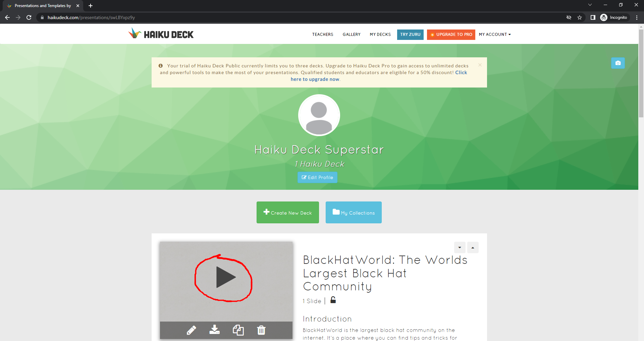Dismiss the trial limit notice
The width and height of the screenshot is (644, 341).
(480, 65)
